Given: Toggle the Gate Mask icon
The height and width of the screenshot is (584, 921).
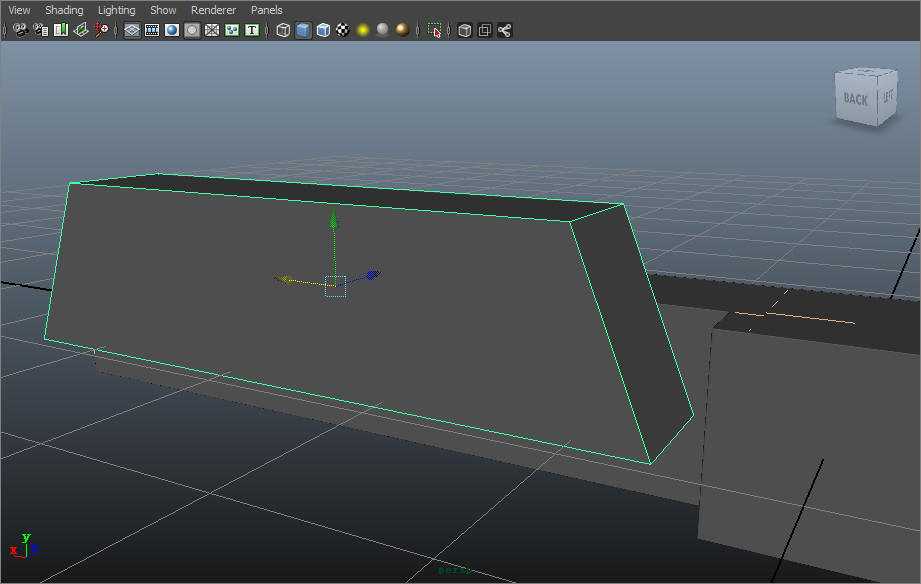Looking at the screenshot, I should point(192,30).
